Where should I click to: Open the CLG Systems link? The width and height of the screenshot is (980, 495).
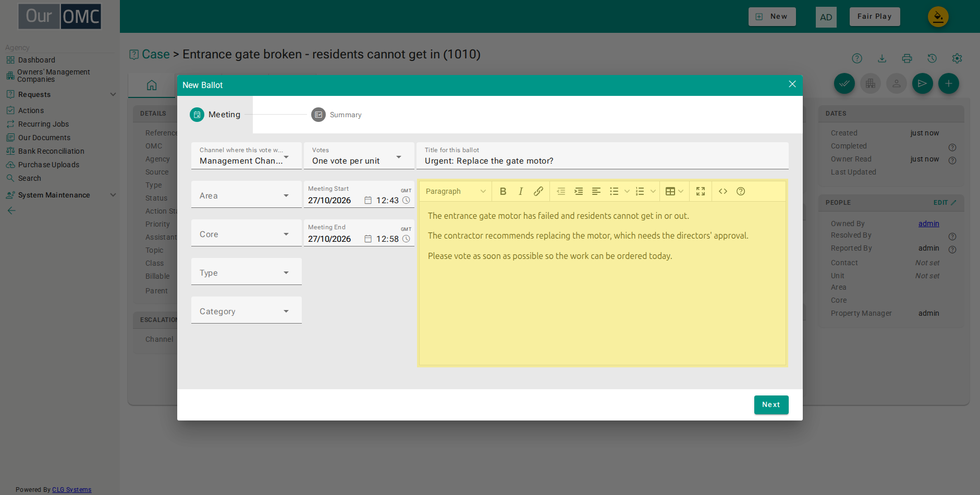point(71,490)
